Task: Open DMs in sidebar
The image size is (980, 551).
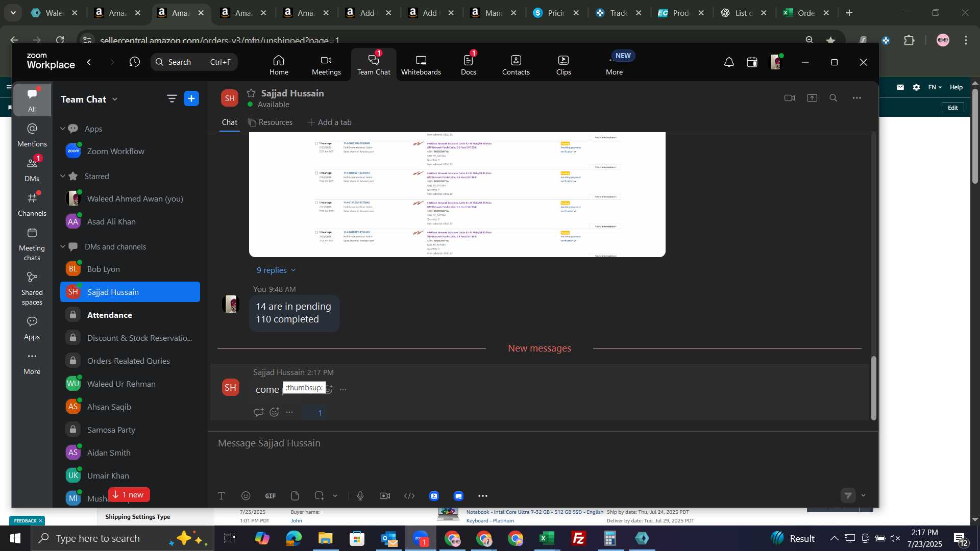Action: point(32,170)
